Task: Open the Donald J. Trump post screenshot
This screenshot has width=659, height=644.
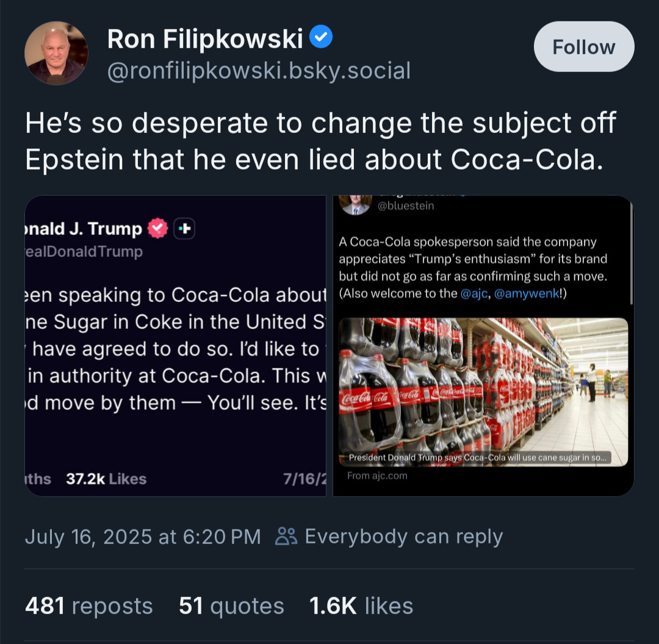Action: 176,346
